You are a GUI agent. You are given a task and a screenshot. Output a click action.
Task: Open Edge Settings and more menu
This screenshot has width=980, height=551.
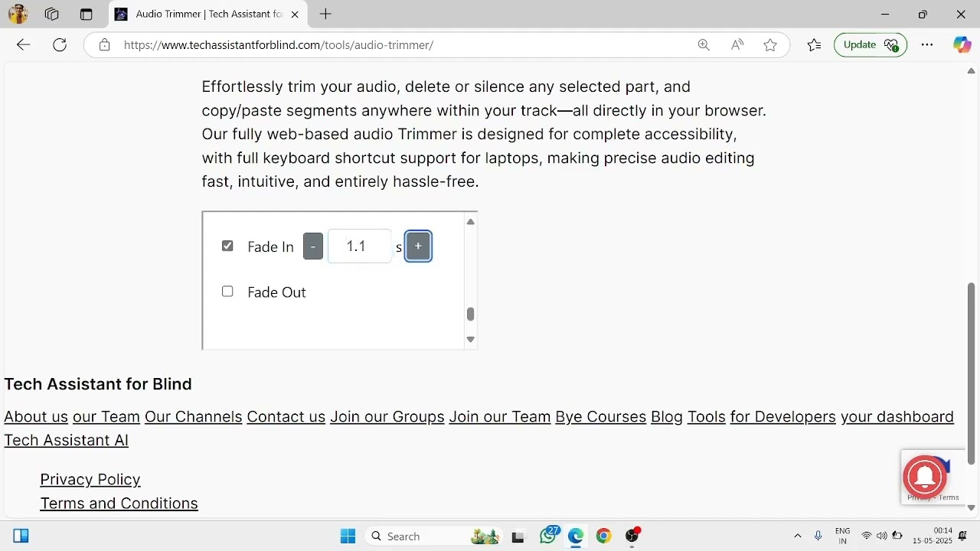click(927, 45)
